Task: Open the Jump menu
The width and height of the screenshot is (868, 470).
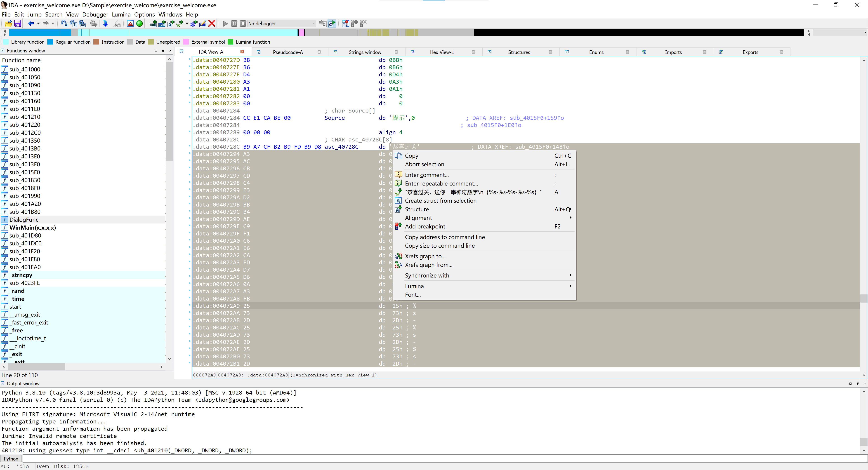Action: click(34, 14)
